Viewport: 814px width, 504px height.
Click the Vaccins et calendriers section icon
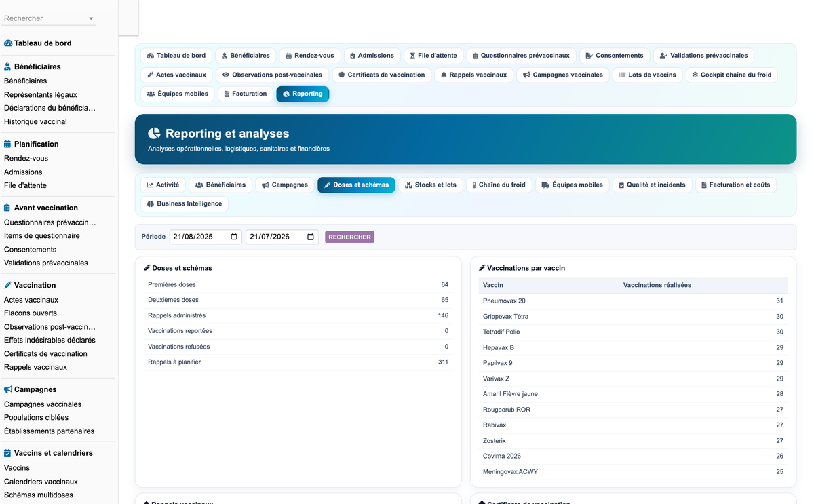[8, 453]
